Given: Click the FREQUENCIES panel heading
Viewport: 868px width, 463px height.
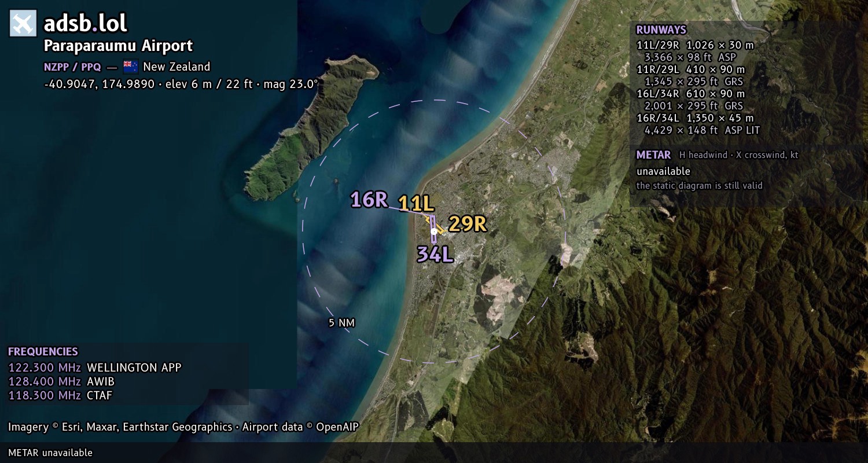Looking at the screenshot, I should (x=43, y=352).
